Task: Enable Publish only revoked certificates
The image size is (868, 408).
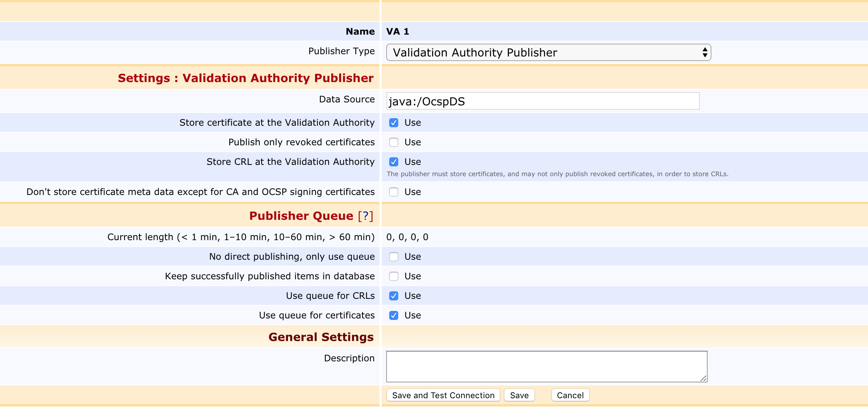Action: 394,142
